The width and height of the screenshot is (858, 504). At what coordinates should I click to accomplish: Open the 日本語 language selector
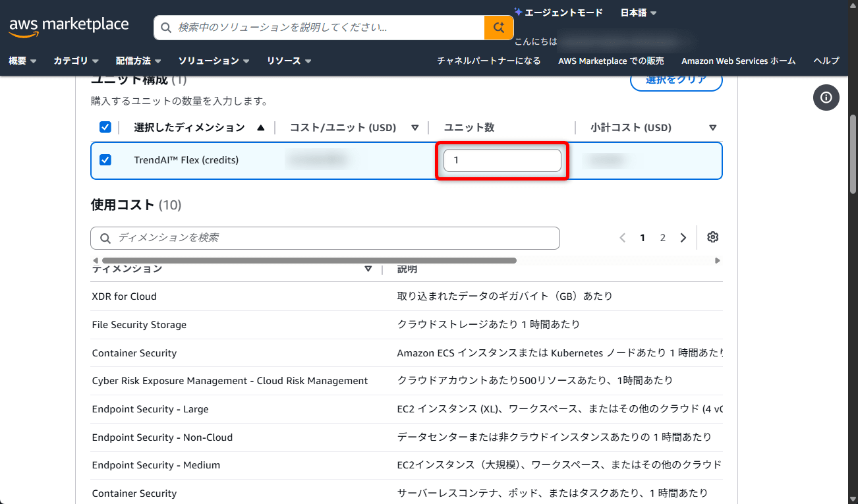coord(639,13)
